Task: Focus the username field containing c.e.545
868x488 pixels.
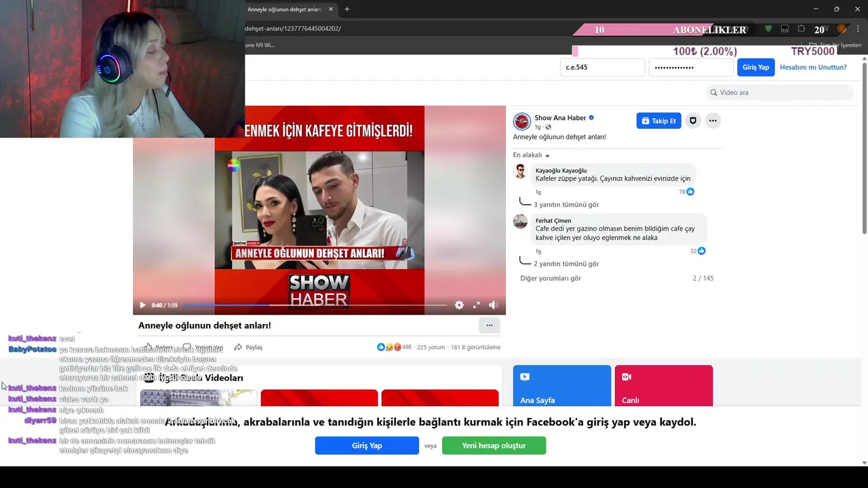Action: (x=602, y=67)
